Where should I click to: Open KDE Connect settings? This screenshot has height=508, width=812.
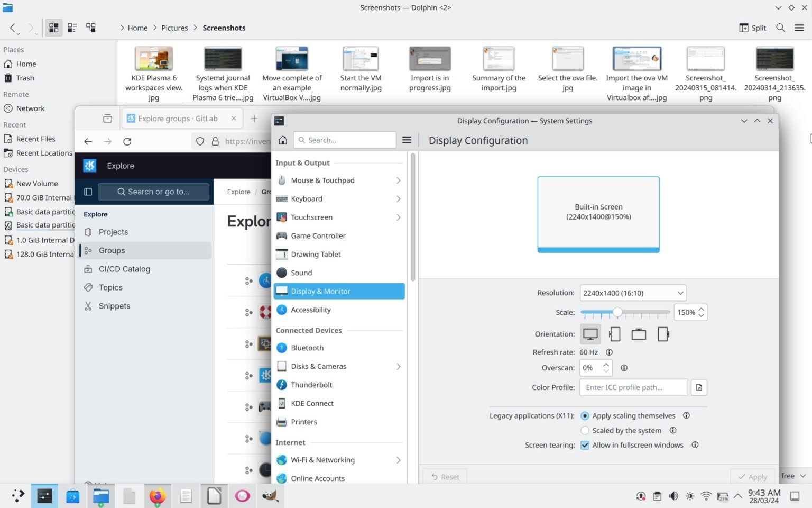(312, 403)
